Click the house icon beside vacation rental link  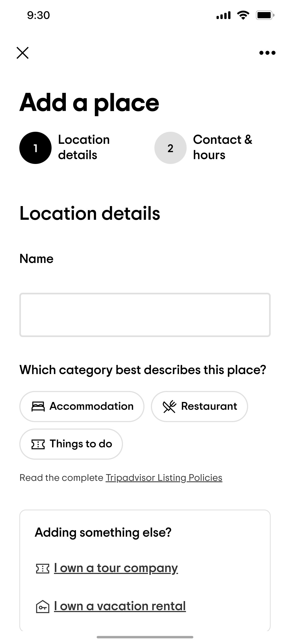[42, 606]
